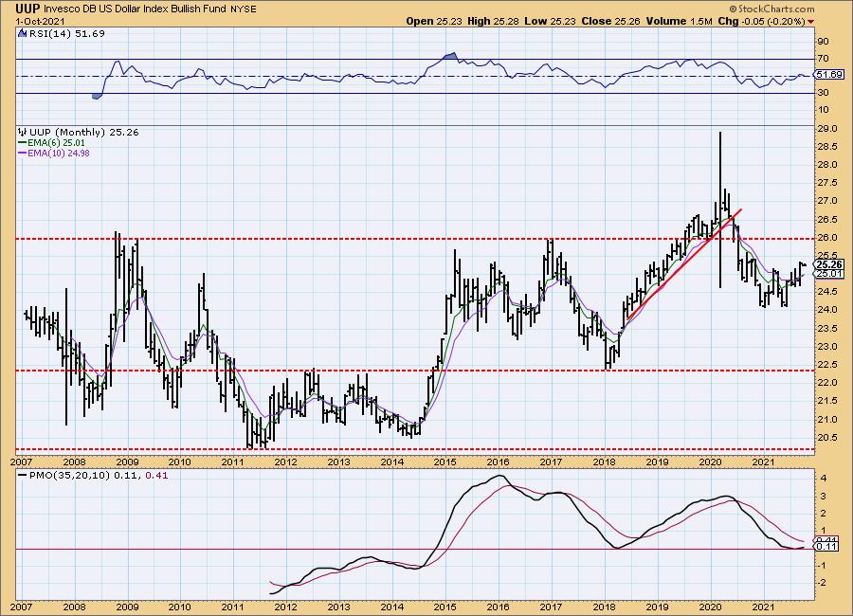The image size is (853, 616).
Task: Click the 26.0 price axis label
Action: pos(827,237)
